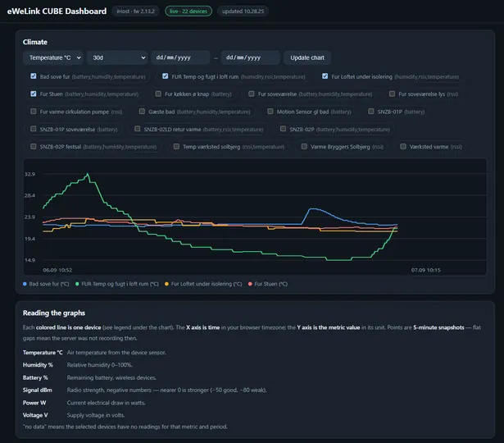504x443 pixels.
Task: Click the Humidity % row label
Action: (38, 365)
